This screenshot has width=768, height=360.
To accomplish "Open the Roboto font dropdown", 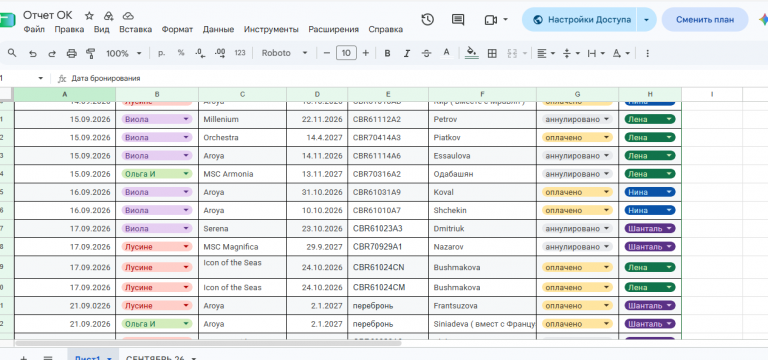I will tap(284, 53).
